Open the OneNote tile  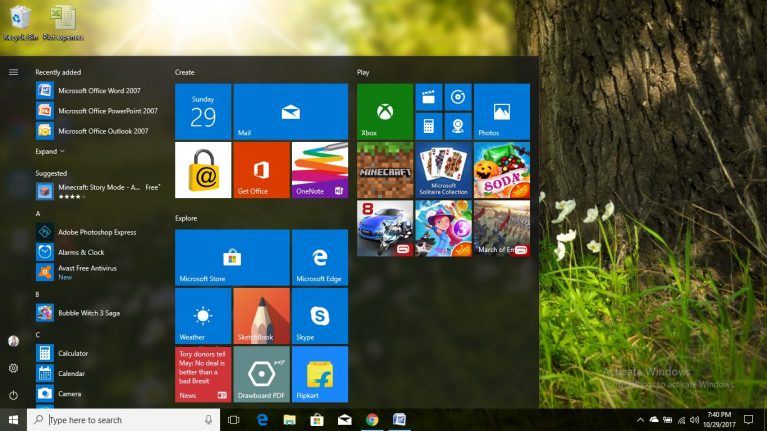(320, 170)
